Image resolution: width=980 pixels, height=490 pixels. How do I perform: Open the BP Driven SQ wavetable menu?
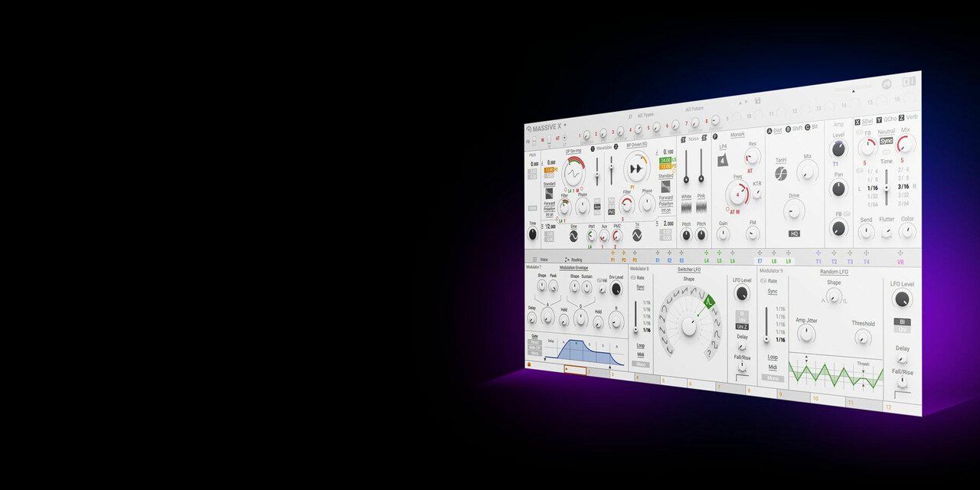(639, 145)
